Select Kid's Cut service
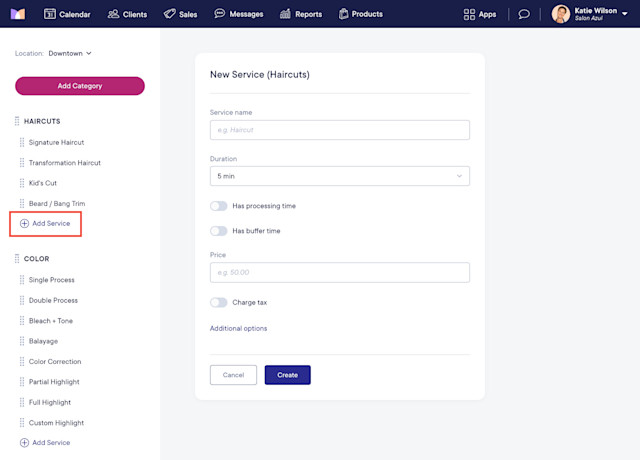640x460 pixels. coord(43,183)
